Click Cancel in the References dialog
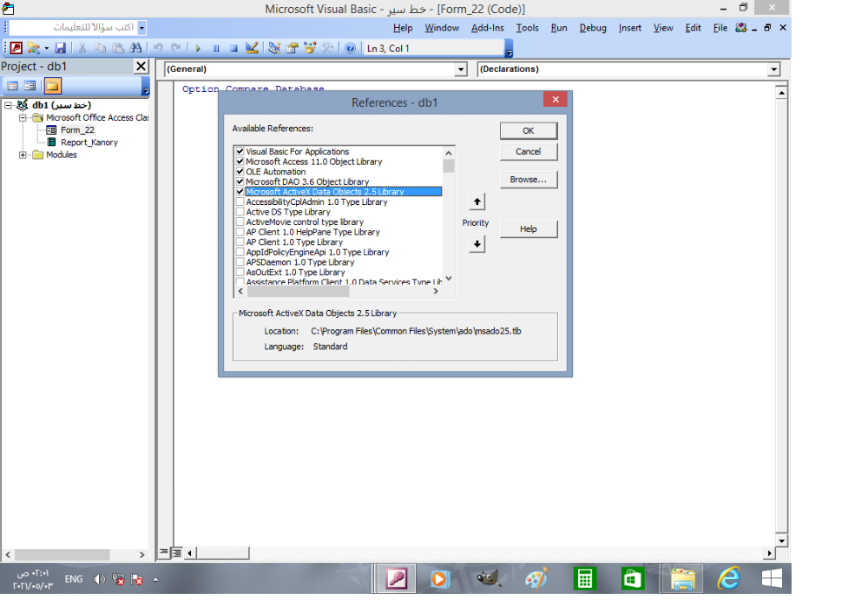This screenshot has width=868, height=614. (x=529, y=152)
